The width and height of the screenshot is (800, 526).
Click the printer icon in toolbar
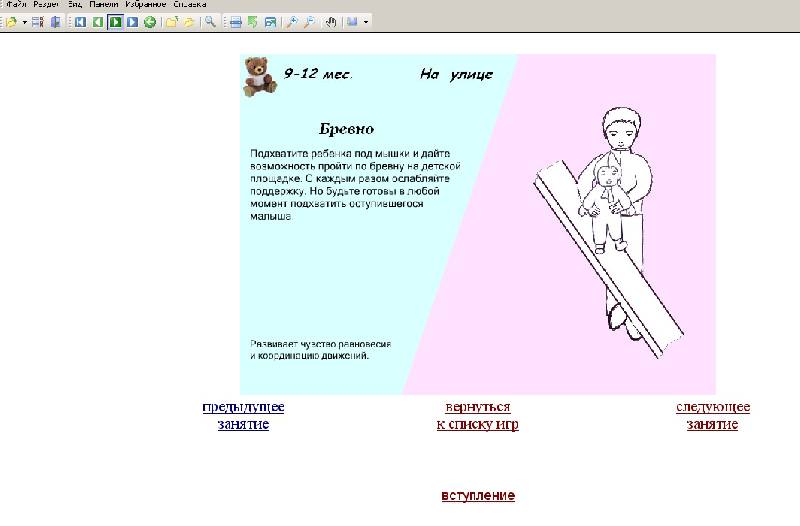pyautogui.click(x=235, y=21)
